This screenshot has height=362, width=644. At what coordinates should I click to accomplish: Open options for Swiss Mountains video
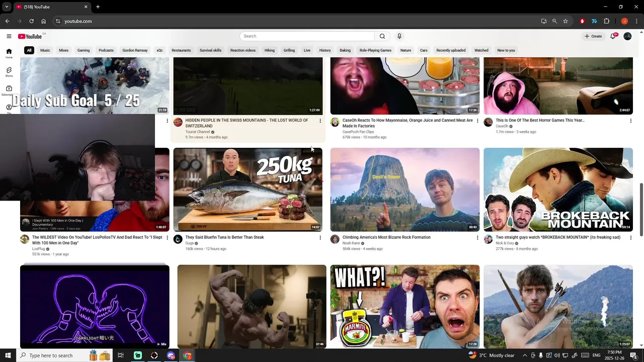click(320, 121)
